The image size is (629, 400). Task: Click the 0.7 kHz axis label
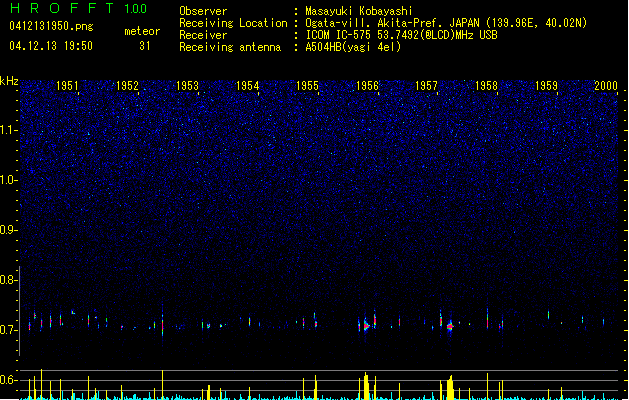[8, 330]
